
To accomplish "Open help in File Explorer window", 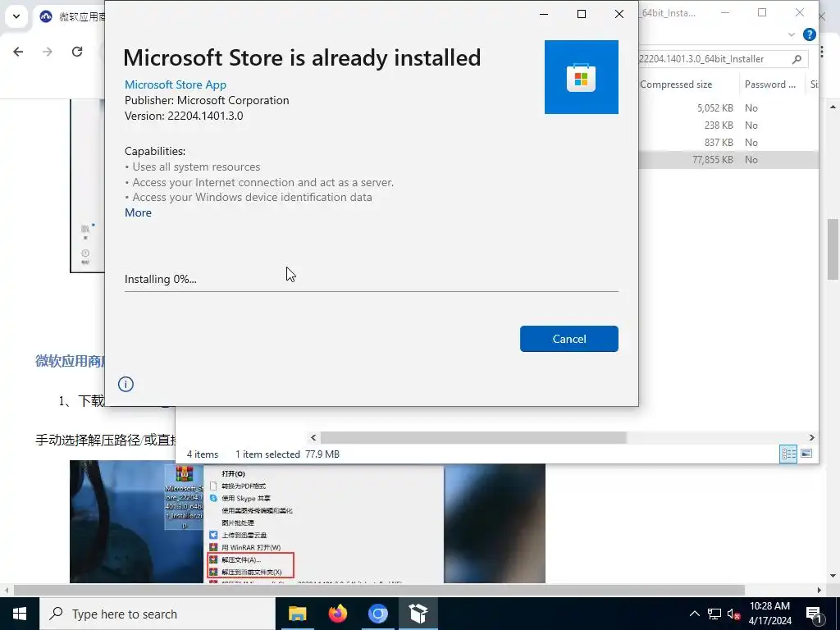I will (x=810, y=34).
